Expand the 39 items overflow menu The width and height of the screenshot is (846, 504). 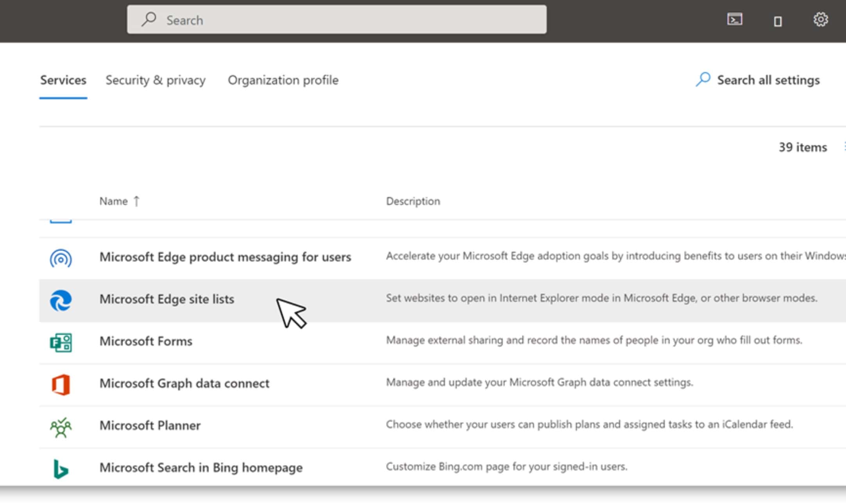[x=844, y=147]
